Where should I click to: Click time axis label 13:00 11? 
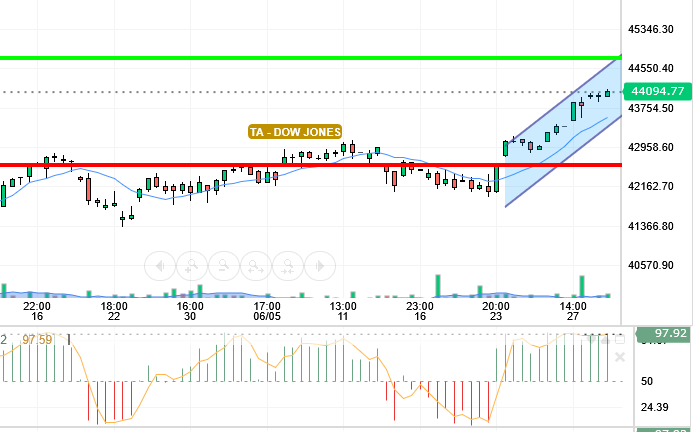343,311
